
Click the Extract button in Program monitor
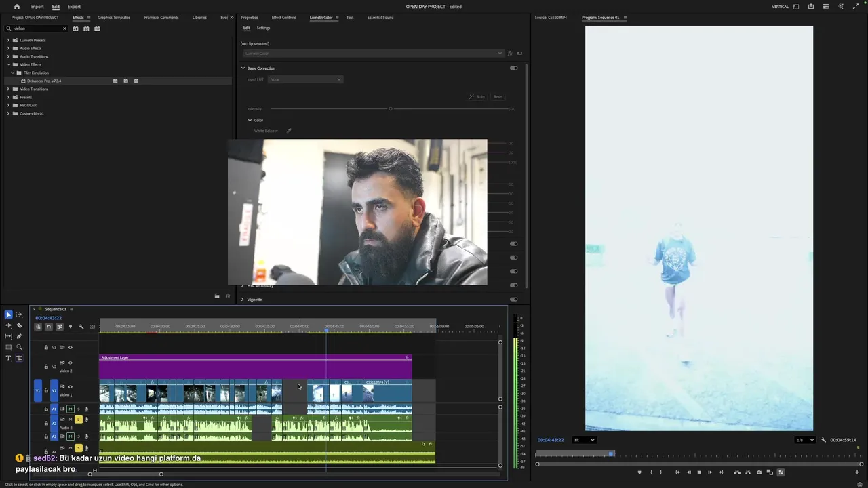(x=748, y=472)
